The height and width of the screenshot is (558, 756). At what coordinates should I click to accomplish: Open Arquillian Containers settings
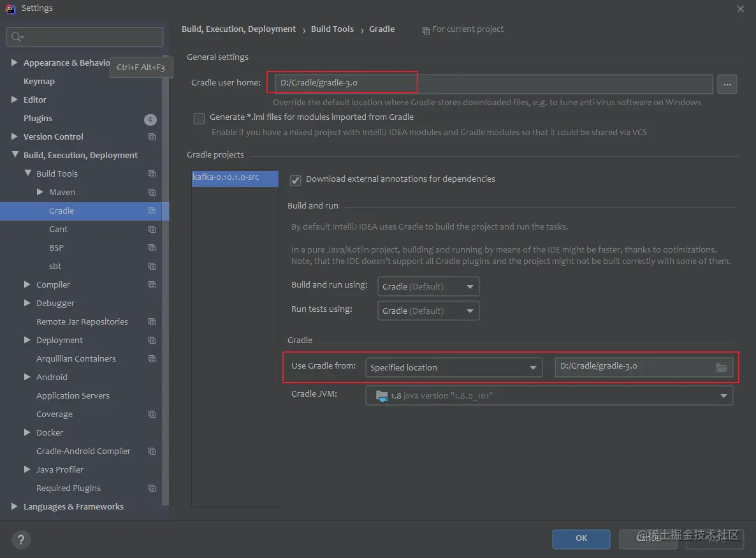point(76,359)
